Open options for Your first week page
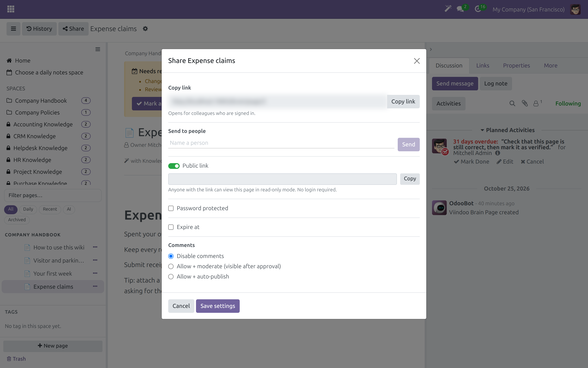The height and width of the screenshot is (368, 588). 95,273
